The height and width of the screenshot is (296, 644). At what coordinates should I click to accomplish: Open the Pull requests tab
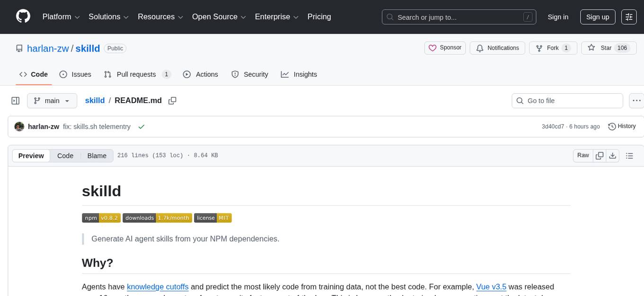137,74
